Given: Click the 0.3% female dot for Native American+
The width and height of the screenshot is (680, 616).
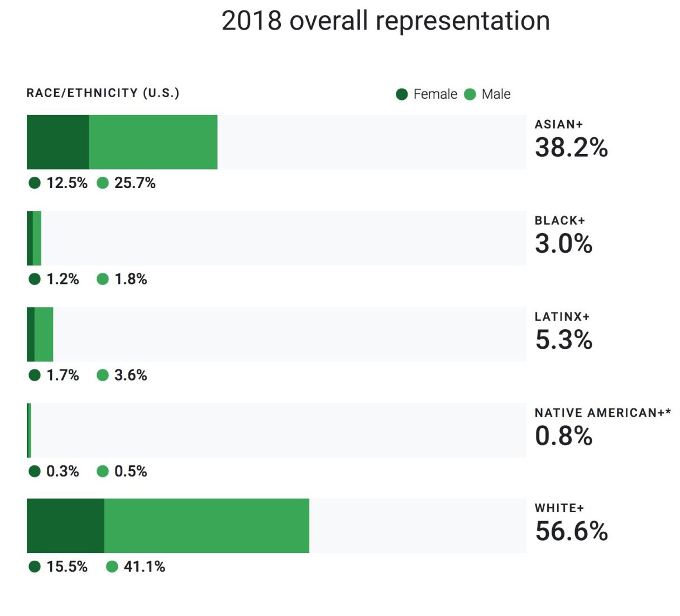Looking at the screenshot, I should [35, 471].
